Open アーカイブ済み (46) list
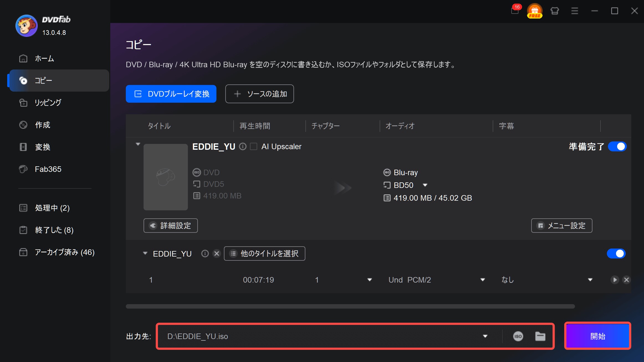 pyautogui.click(x=59, y=252)
